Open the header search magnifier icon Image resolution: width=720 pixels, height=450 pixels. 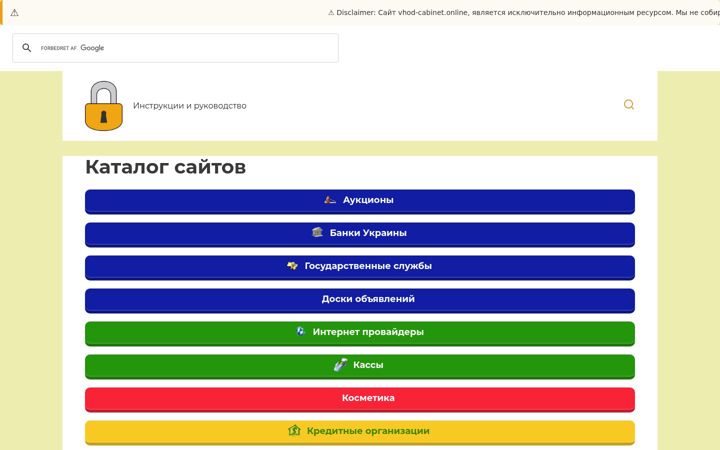629,105
